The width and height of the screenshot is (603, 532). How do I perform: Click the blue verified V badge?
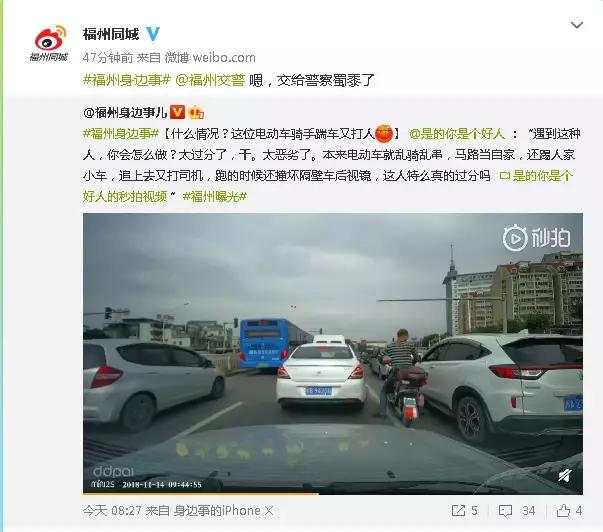coord(153,34)
